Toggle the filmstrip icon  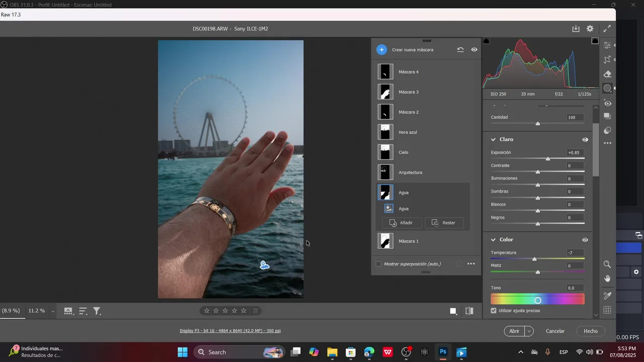coord(68,311)
